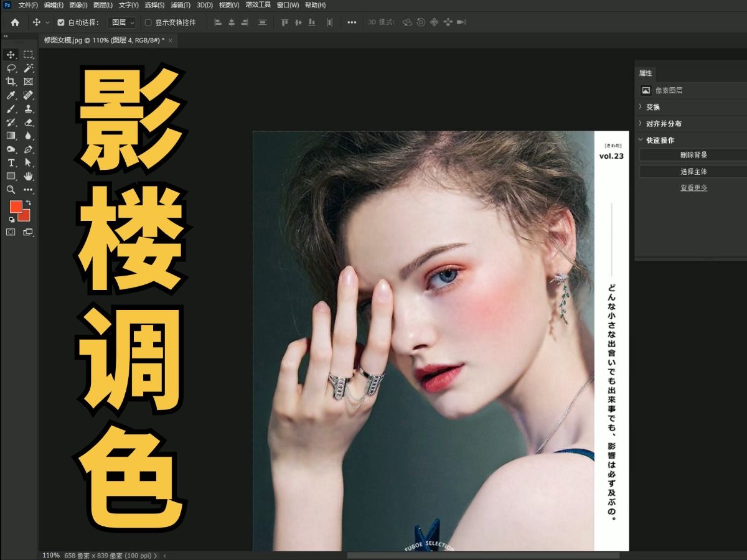The width and height of the screenshot is (747, 560).
Task: Select the Sponge tool icon
Action: [11, 149]
